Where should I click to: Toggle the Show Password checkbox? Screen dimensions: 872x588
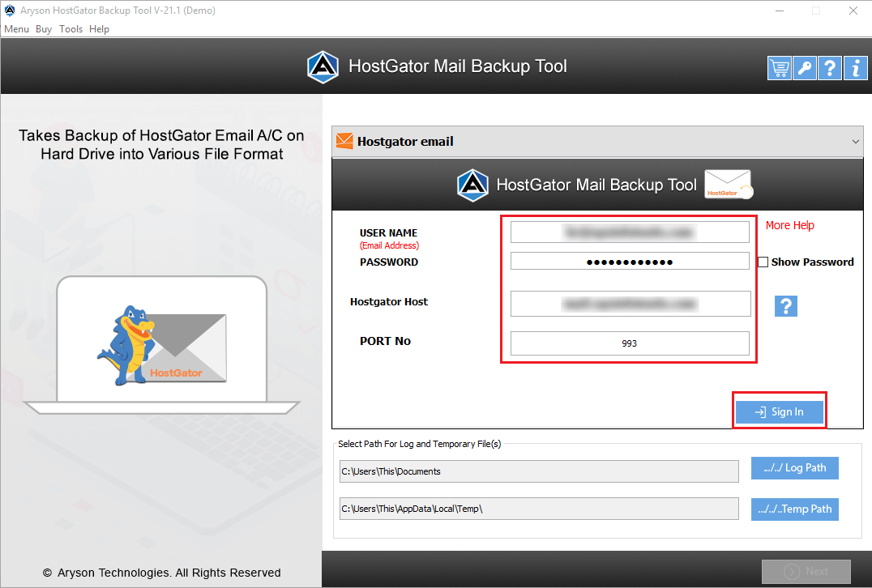[763, 262]
